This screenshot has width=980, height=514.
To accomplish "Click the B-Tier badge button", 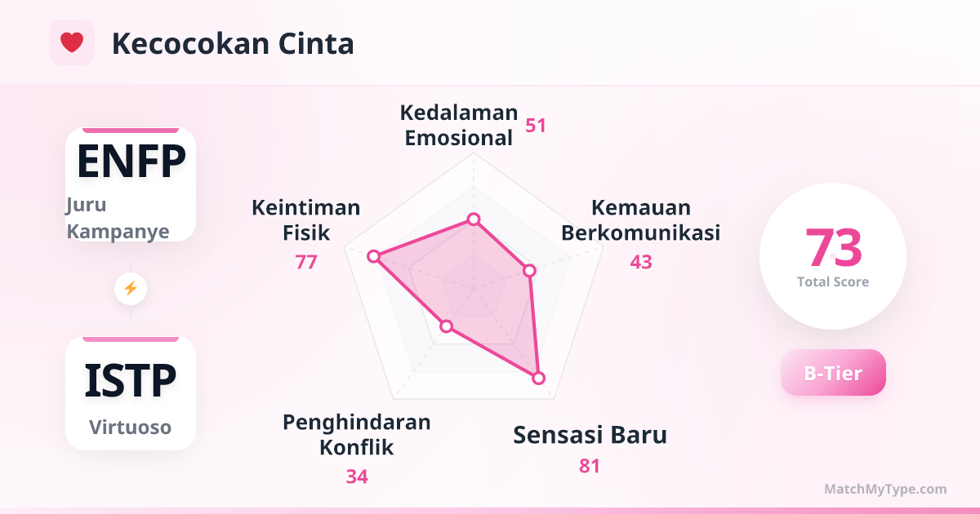I will point(833,373).
